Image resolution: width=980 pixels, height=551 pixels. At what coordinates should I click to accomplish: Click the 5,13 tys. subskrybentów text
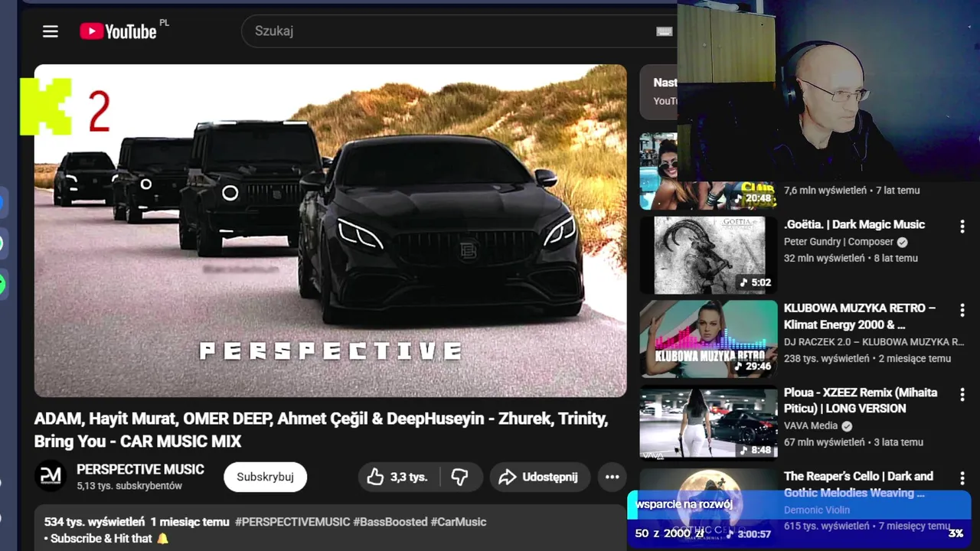[x=129, y=486]
